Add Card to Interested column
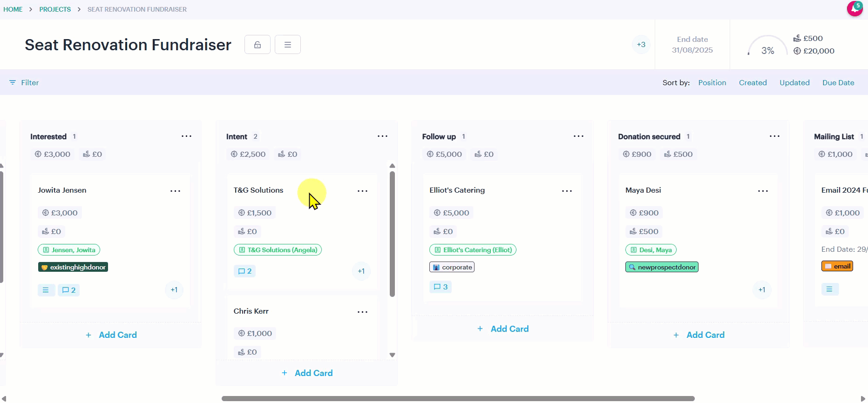868x403 pixels. 111,335
